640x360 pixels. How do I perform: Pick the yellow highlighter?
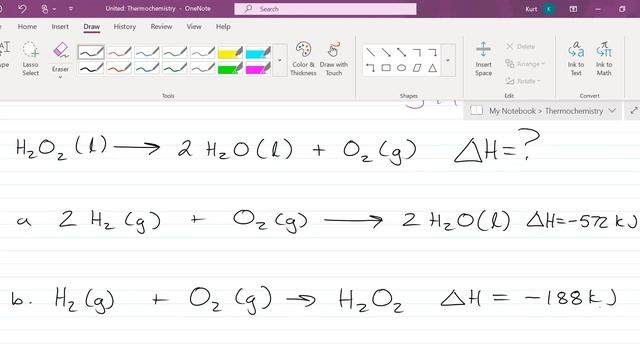230,52
